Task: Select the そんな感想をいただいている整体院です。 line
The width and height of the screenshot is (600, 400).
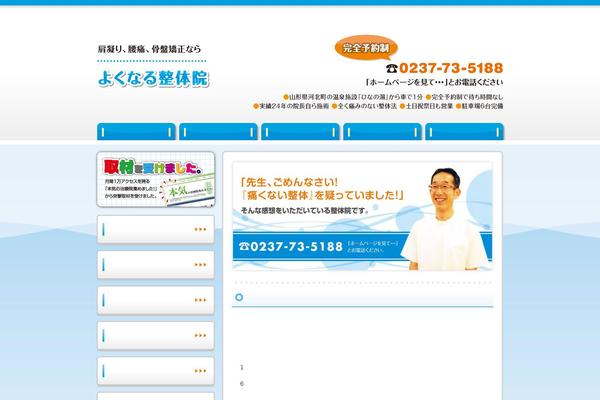Action: (305, 211)
